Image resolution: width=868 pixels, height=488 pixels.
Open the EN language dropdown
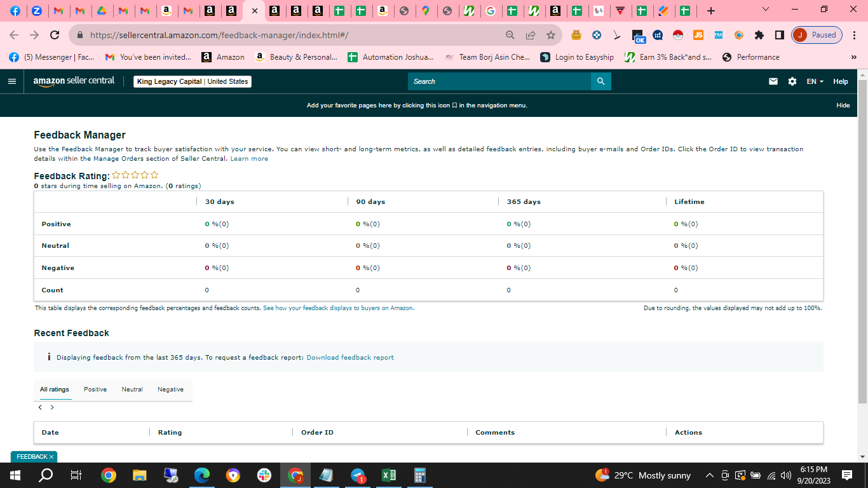click(x=815, y=81)
